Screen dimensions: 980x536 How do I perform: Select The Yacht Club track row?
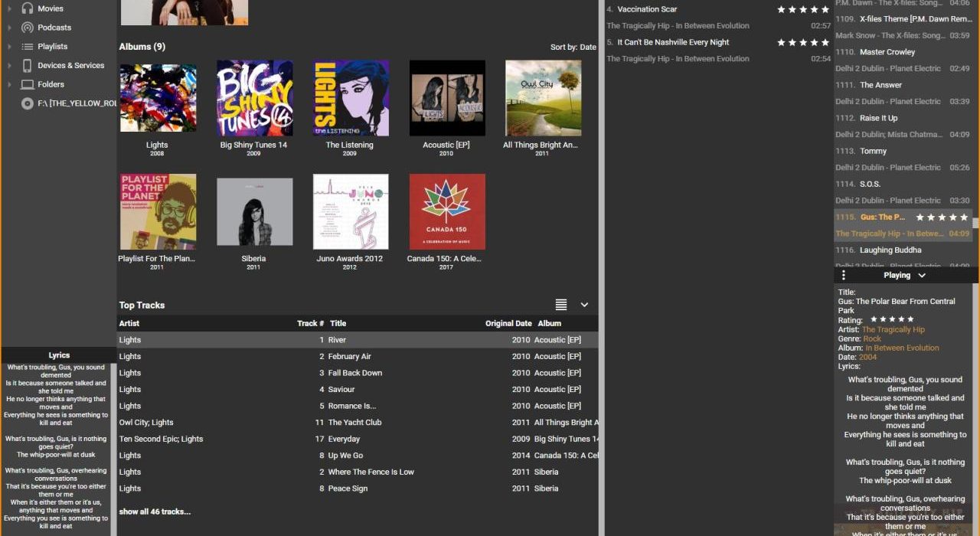358,423
